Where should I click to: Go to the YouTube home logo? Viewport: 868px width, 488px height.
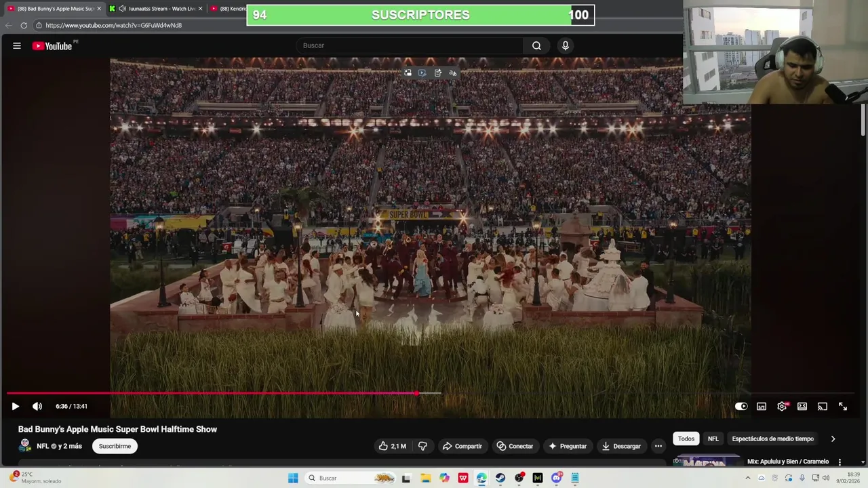[x=52, y=45]
